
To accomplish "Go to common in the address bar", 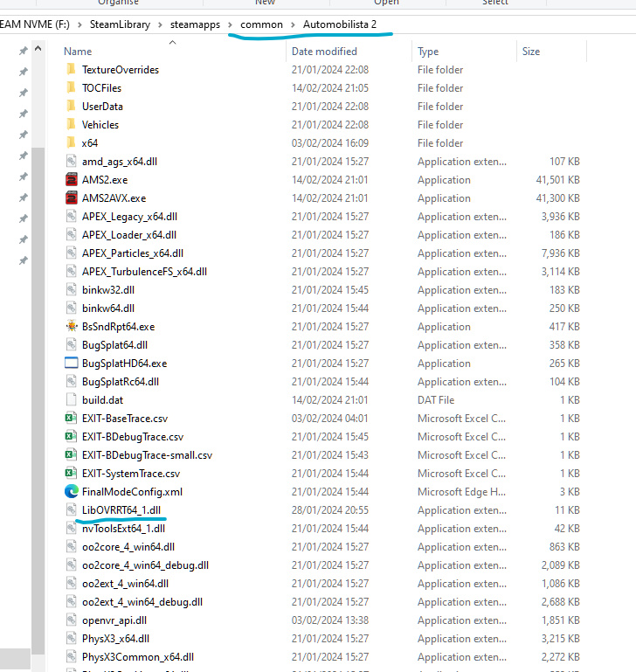I will click(x=261, y=24).
